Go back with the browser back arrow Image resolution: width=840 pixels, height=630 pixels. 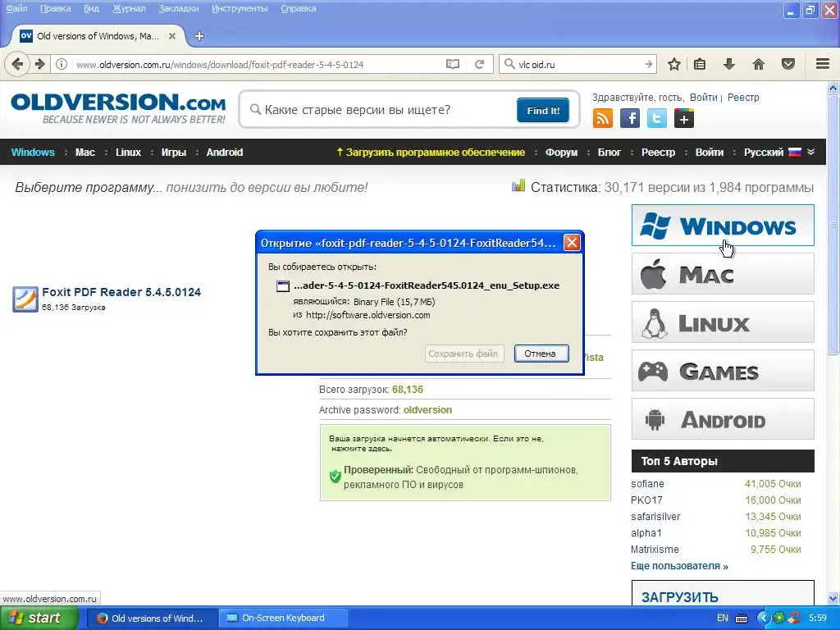(x=17, y=64)
